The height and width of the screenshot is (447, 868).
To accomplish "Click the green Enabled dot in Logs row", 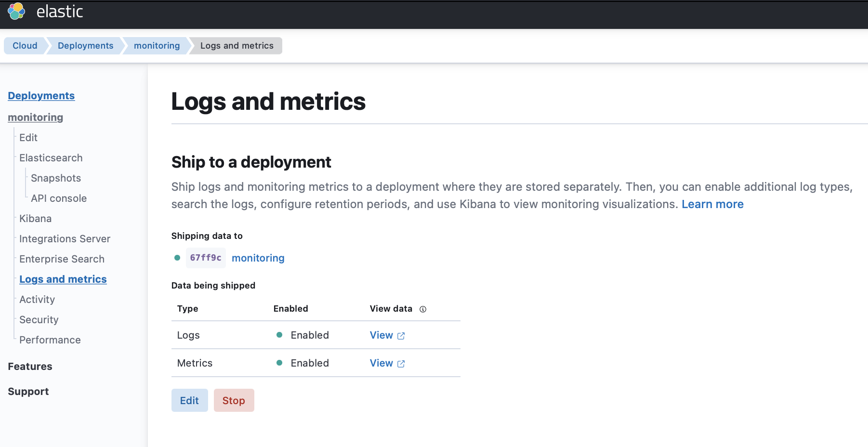I will (279, 335).
